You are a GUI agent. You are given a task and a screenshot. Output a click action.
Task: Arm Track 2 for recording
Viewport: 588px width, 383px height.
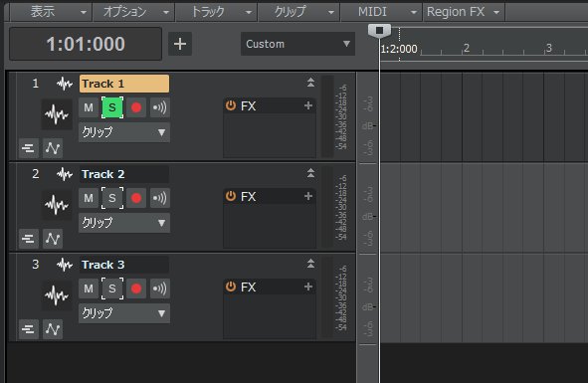136,198
